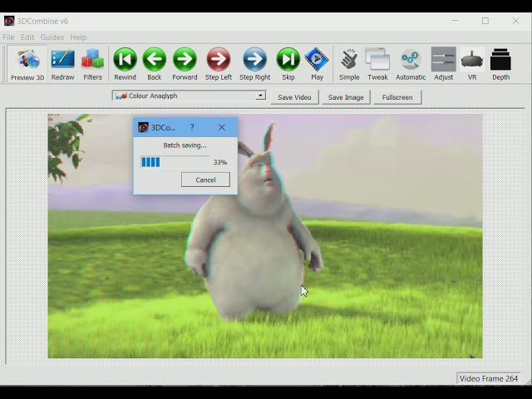Click the Save Image button
532x399 pixels.
[346, 97]
